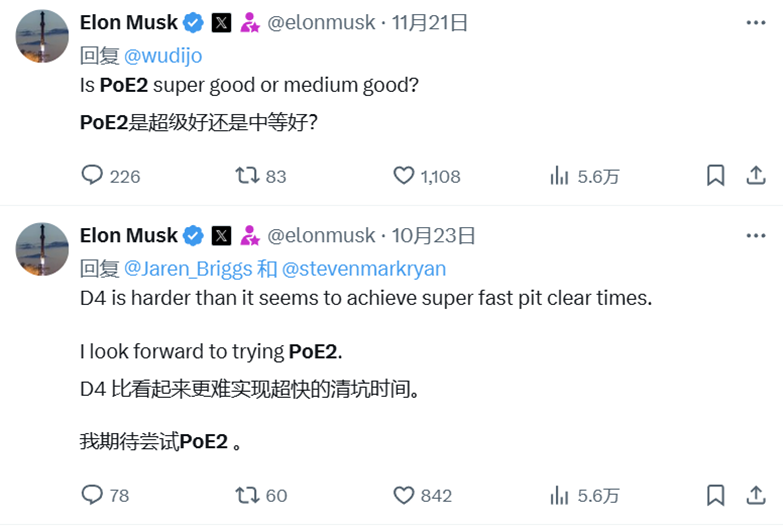View analytics of the 10月23日 tweet
Screen dimensions: 783x527
coord(560,495)
